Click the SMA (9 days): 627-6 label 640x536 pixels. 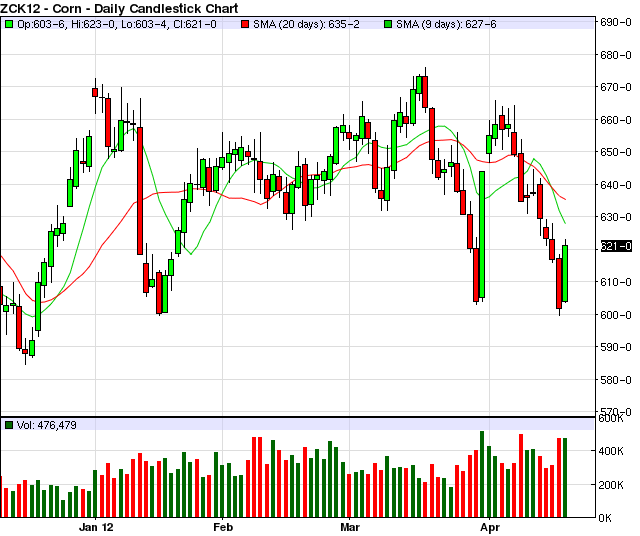446,24
